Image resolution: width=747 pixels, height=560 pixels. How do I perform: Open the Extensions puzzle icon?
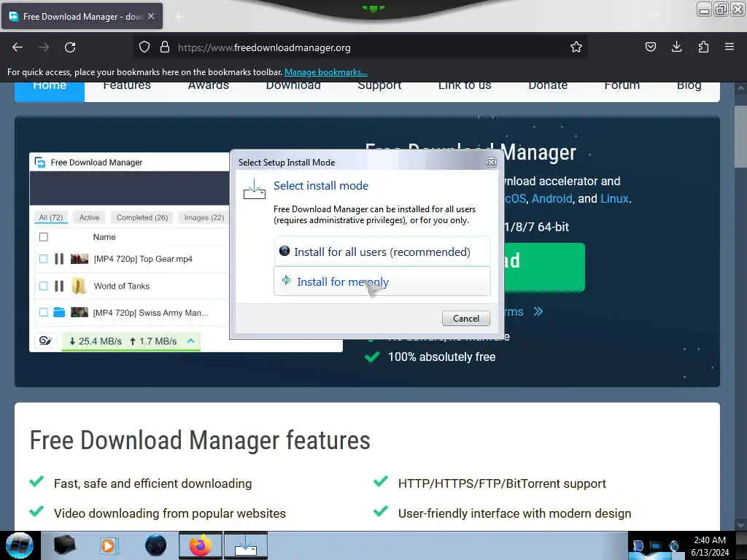click(x=703, y=47)
